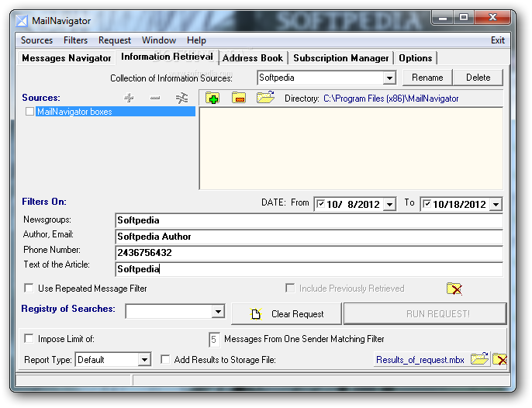Switch to the Options tab
This screenshot has width=532, height=408.
click(416, 58)
